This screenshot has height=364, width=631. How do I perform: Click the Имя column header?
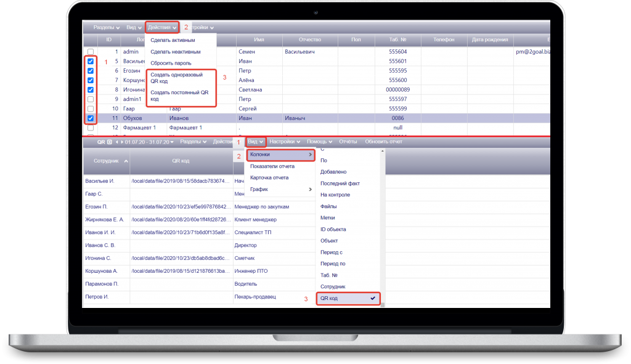click(x=259, y=40)
